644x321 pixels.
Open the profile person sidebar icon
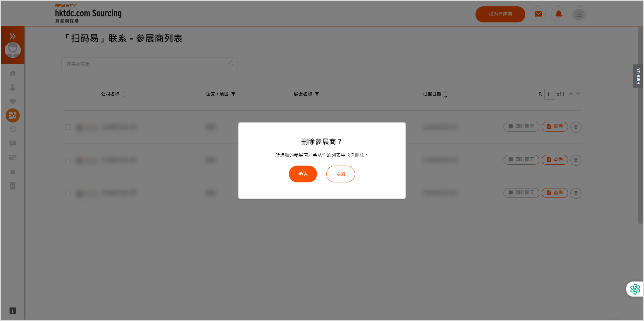coord(13,87)
